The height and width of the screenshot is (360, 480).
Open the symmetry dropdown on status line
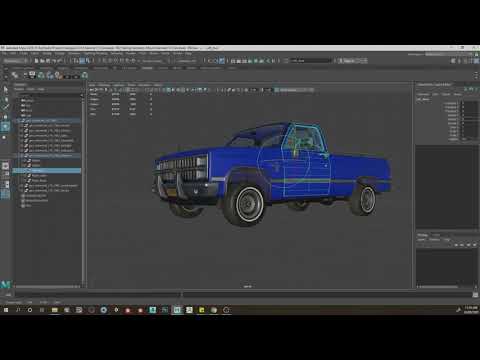[187, 61]
